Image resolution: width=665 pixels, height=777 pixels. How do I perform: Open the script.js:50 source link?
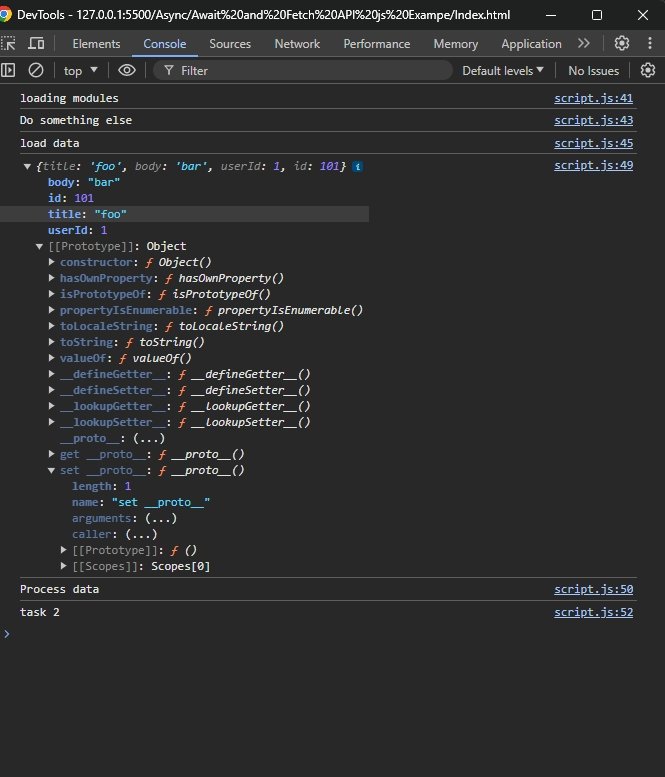(x=593, y=589)
